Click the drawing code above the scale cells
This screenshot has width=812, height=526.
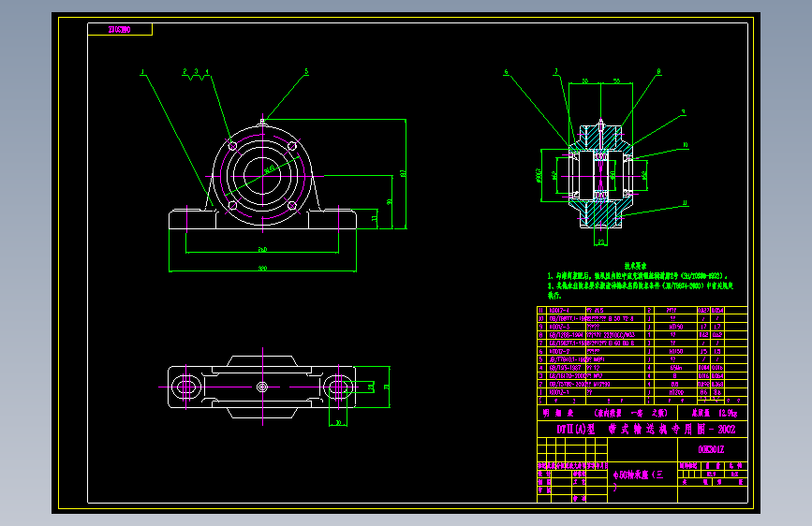pos(711,450)
